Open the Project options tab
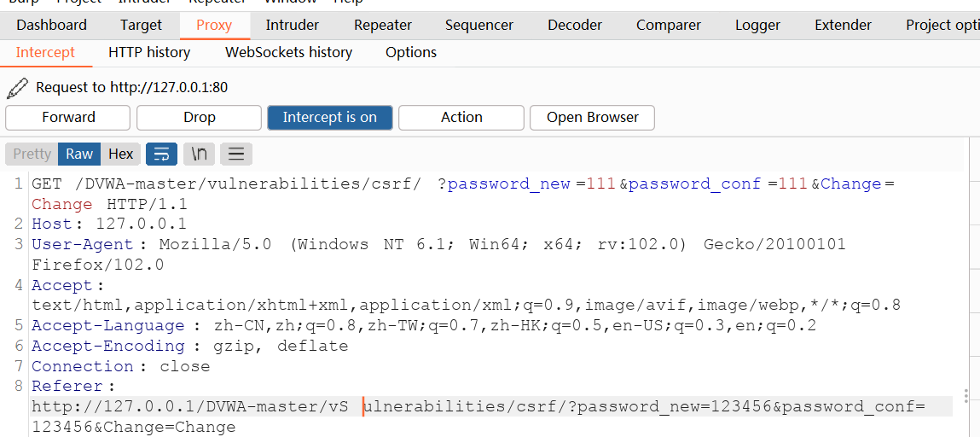Image resolution: width=980 pixels, height=437 pixels. tap(942, 25)
